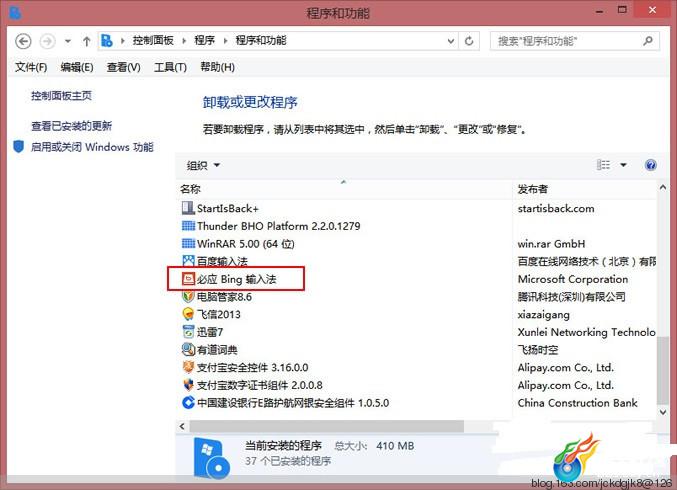Sort by the 名称 column header

190,189
